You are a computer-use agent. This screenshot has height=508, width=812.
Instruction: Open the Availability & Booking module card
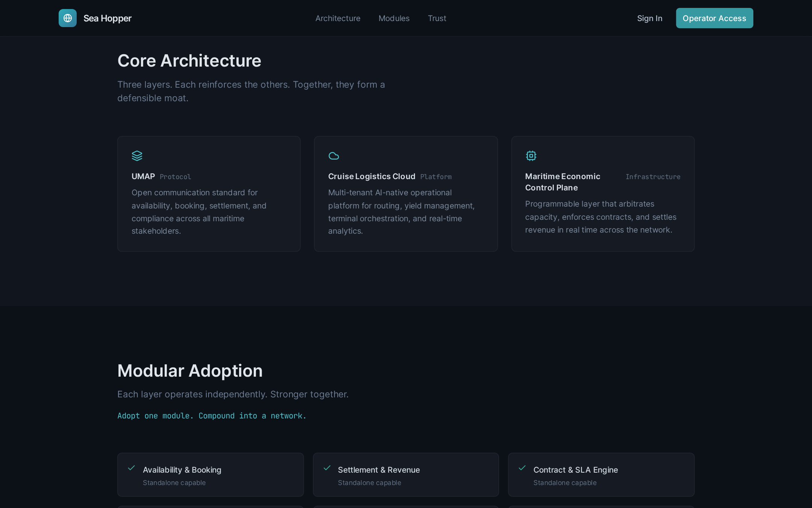click(211, 475)
